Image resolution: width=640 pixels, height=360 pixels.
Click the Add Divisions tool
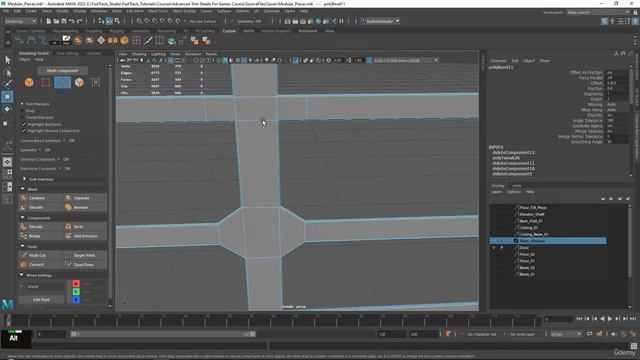85,236
